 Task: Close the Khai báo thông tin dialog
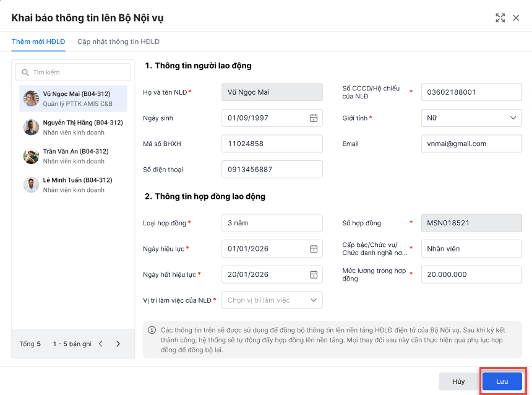[x=517, y=18]
